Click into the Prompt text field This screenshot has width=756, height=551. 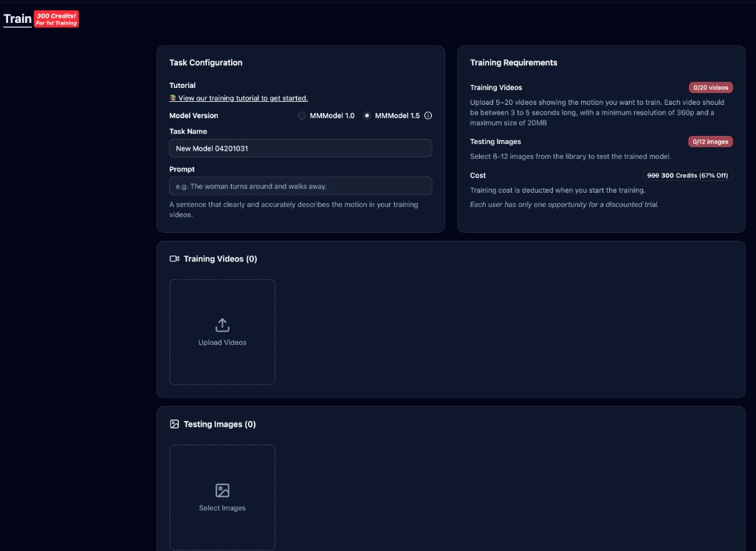tap(300, 186)
